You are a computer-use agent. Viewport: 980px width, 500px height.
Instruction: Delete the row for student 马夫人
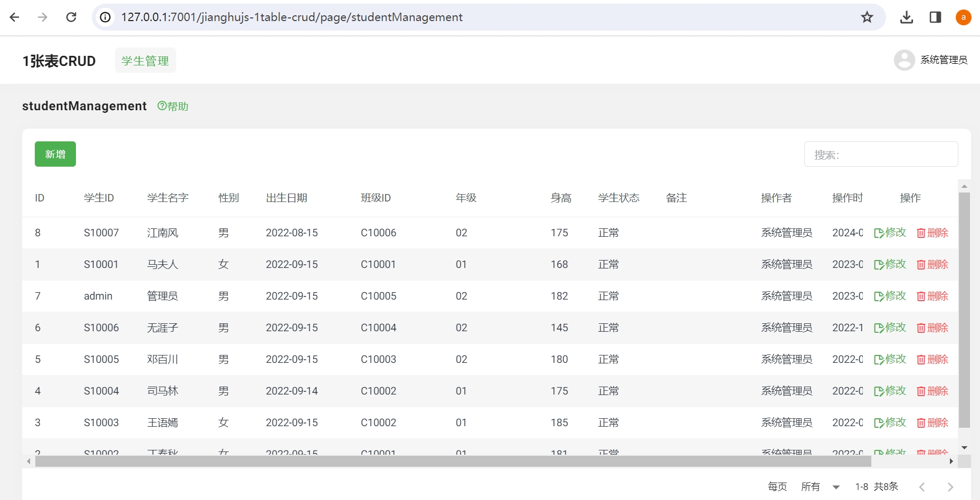[933, 264]
